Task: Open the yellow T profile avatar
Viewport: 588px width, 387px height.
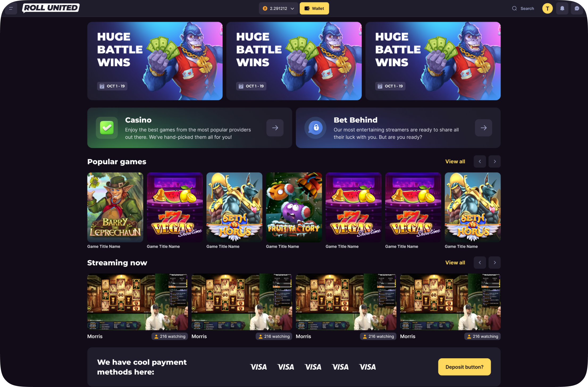Action: click(x=547, y=8)
